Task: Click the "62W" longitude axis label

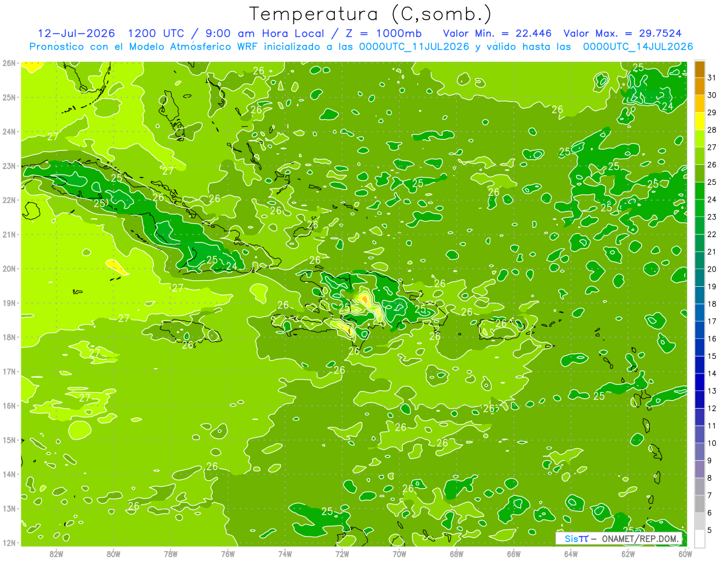Action: point(628,554)
